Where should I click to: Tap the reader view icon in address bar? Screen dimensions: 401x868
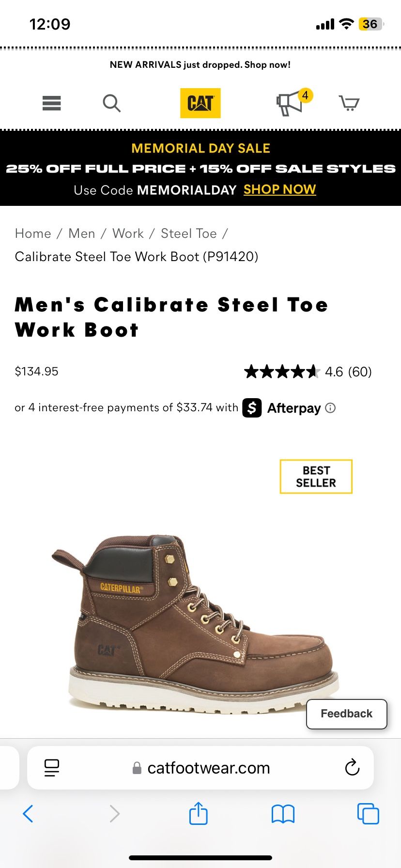51,767
